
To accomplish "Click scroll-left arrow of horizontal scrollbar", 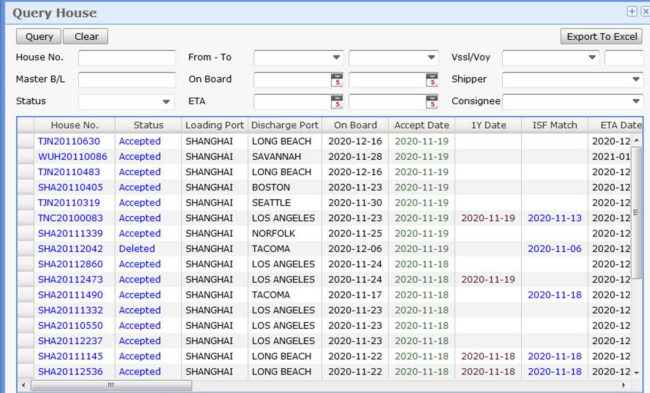I will click(24, 385).
